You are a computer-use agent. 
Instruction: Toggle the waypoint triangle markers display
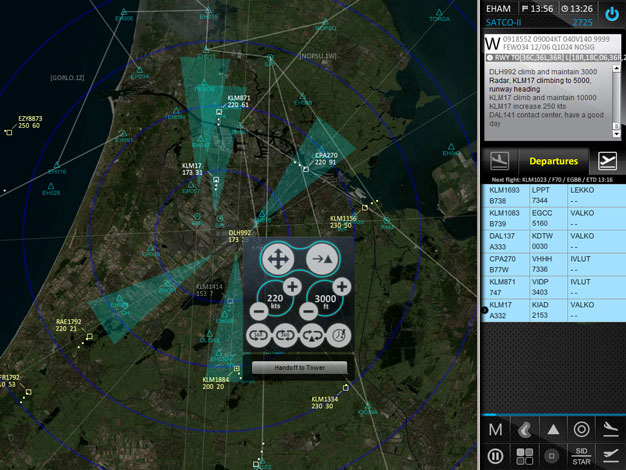pyautogui.click(x=552, y=429)
